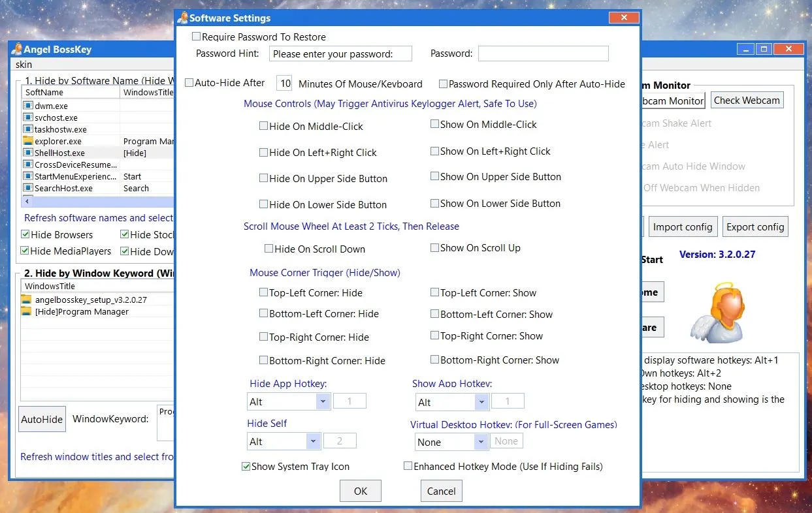Image resolution: width=812 pixels, height=513 pixels.
Task: Click the Angel BossKey main window title icon
Action: 18,49
